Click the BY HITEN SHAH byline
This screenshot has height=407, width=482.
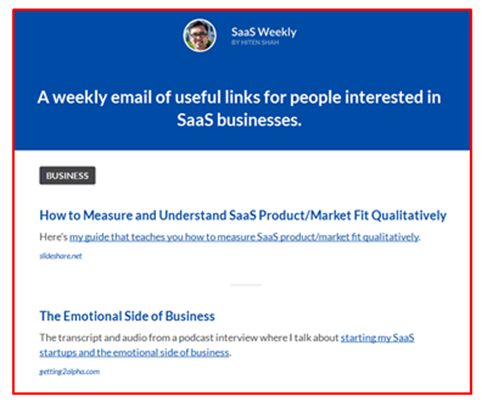[255, 43]
